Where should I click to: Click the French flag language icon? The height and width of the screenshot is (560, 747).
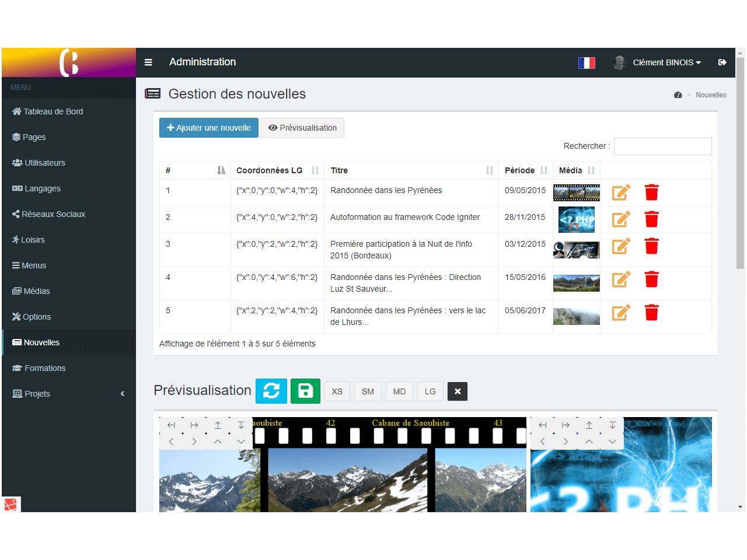(x=587, y=63)
